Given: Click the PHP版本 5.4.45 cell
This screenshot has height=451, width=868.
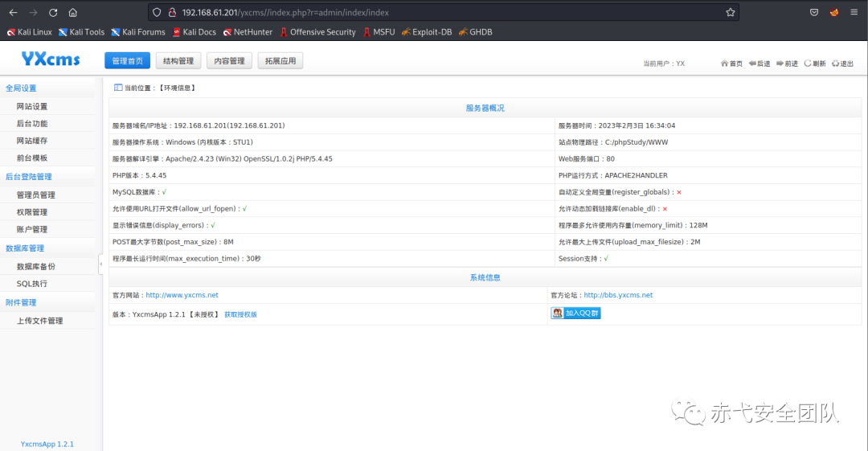Looking at the screenshot, I should (332, 175).
